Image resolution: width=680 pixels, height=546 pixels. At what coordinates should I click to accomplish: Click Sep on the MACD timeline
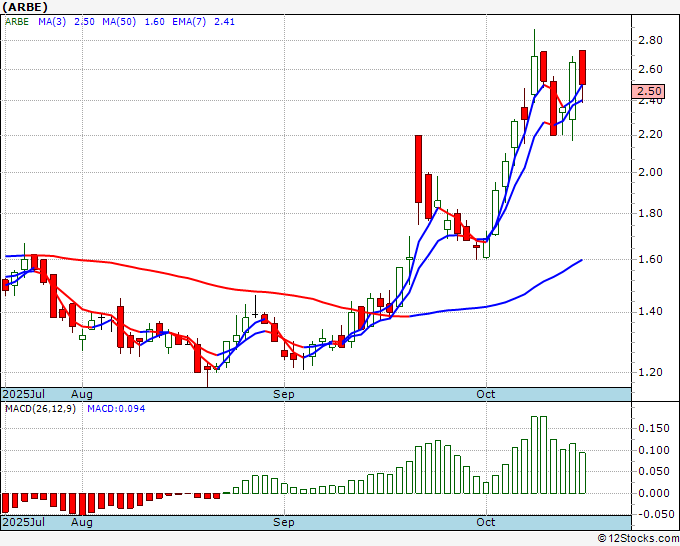(284, 522)
